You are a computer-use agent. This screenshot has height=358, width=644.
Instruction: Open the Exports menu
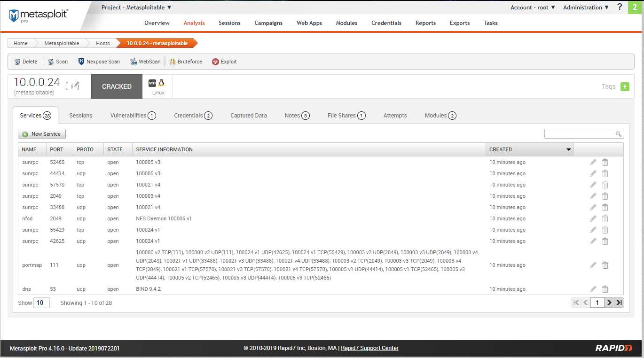pos(460,23)
